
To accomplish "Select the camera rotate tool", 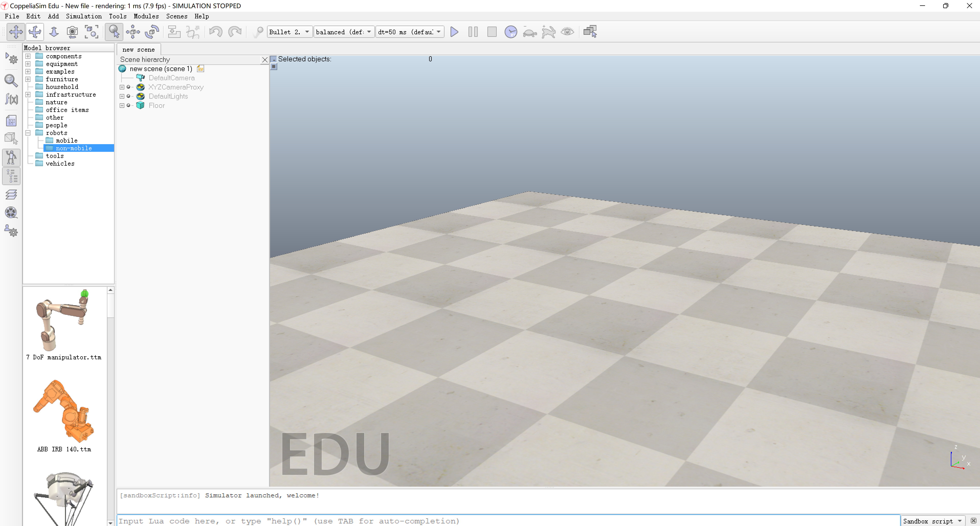I will point(35,32).
